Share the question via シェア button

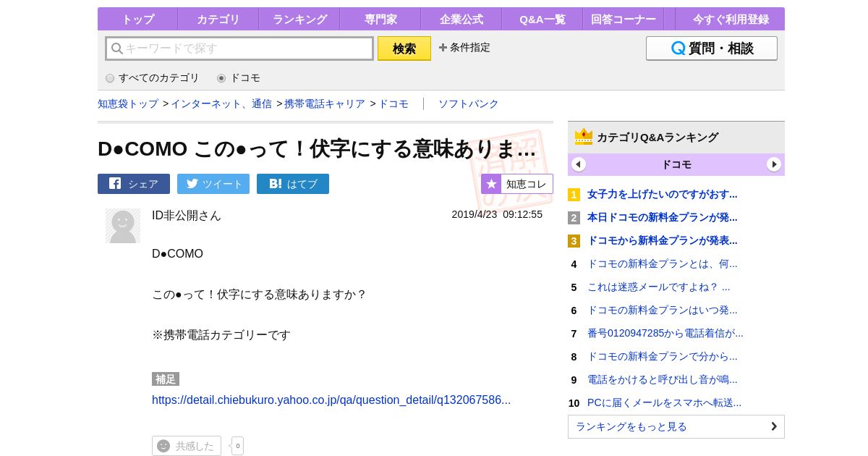point(134,184)
